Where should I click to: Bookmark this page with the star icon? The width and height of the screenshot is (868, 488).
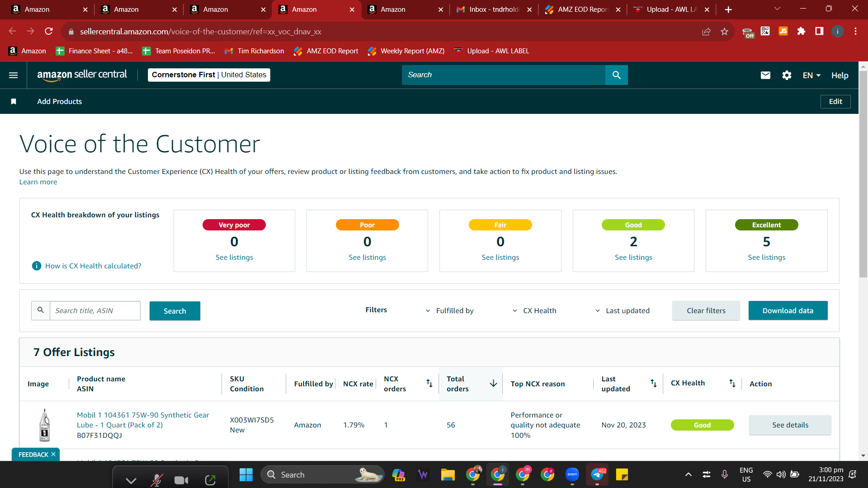(724, 31)
